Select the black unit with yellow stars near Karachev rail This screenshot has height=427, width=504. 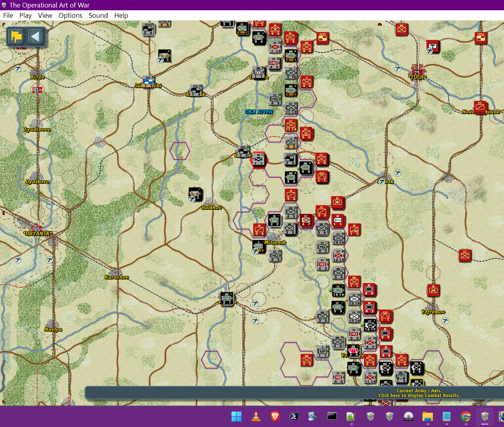pyautogui.click(x=227, y=299)
